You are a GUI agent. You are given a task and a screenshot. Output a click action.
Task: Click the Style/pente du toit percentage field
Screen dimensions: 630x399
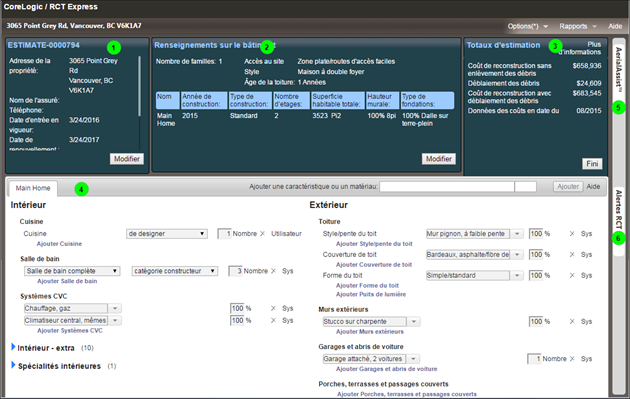pos(536,233)
